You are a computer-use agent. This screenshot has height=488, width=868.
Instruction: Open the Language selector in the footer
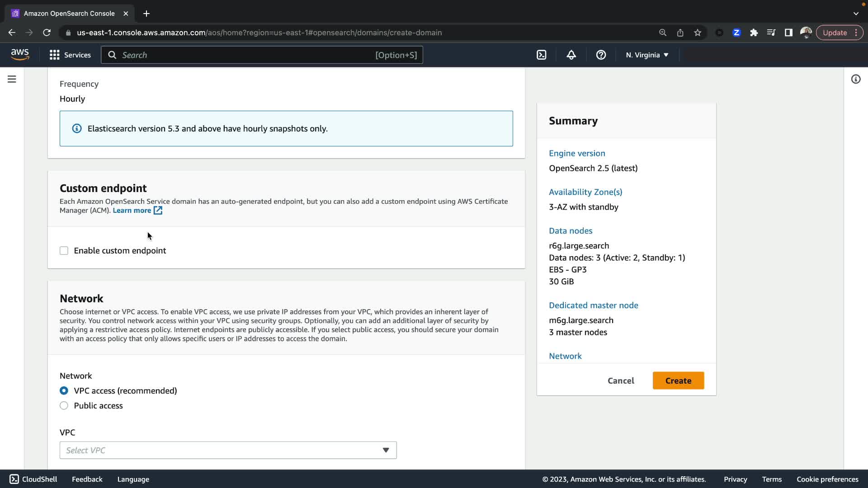pyautogui.click(x=133, y=479)
